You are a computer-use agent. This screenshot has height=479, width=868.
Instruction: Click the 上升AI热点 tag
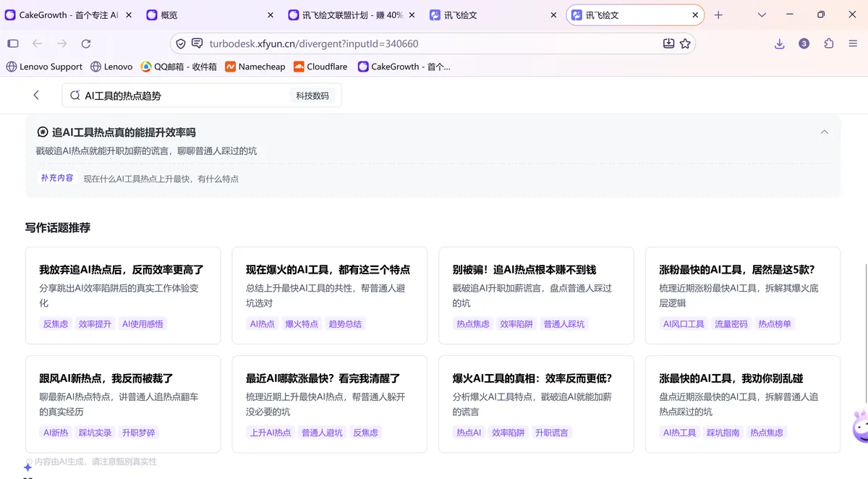click(271, 433)
